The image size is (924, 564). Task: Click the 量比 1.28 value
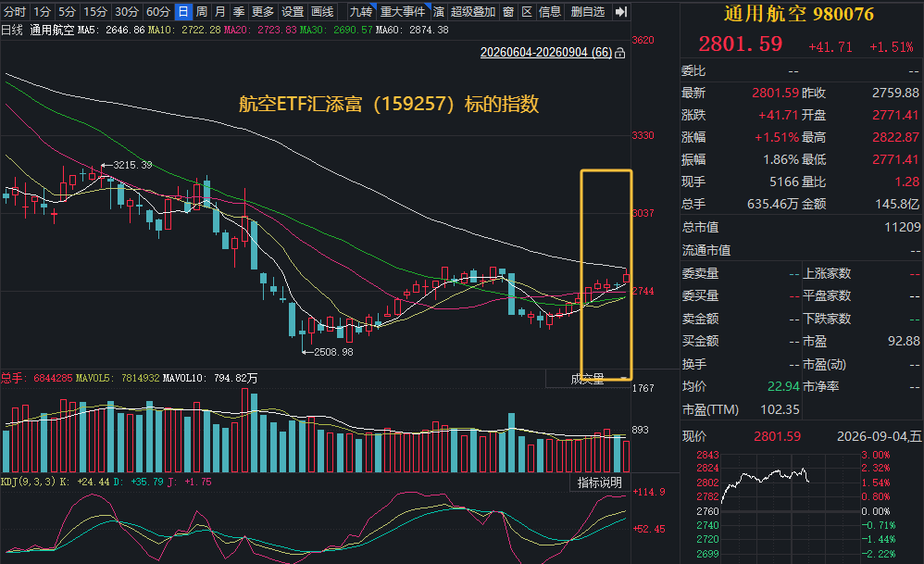click(x=907, y=182)
